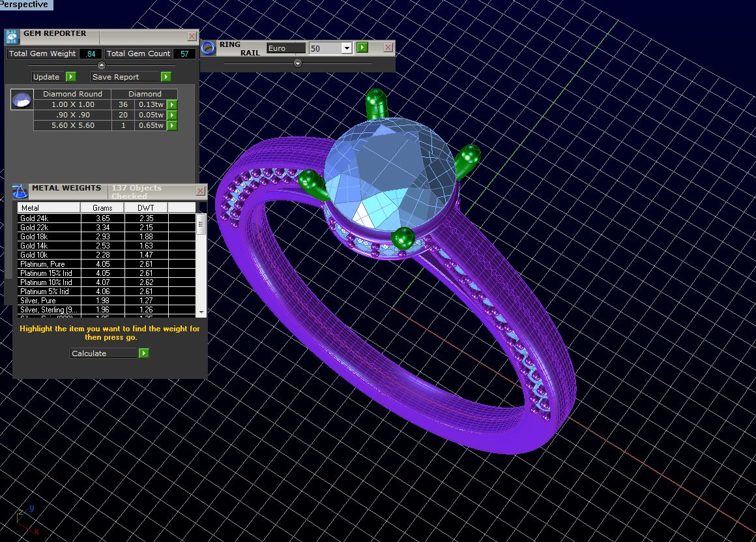Click the Total Gem Weight value .84
This screenshot has height=542, width=756.
click(x=90, y=53)
